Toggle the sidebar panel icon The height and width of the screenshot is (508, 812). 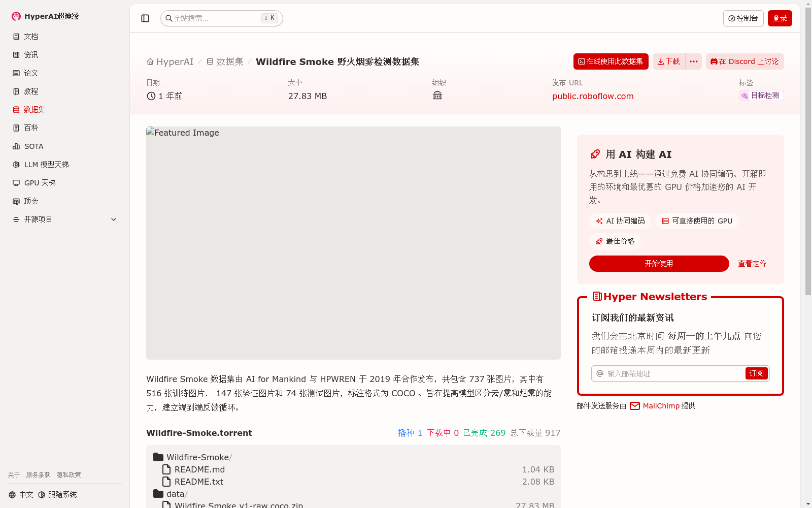pyautogui.click(x=145, y=18)
